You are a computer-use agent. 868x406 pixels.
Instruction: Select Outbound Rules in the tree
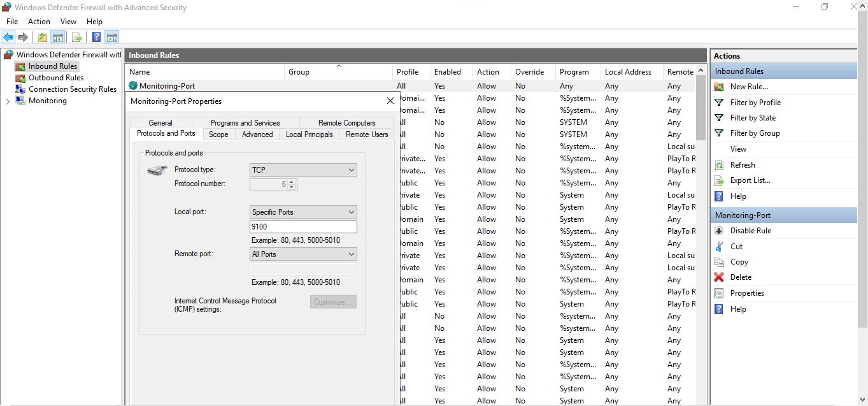point(56,78)
